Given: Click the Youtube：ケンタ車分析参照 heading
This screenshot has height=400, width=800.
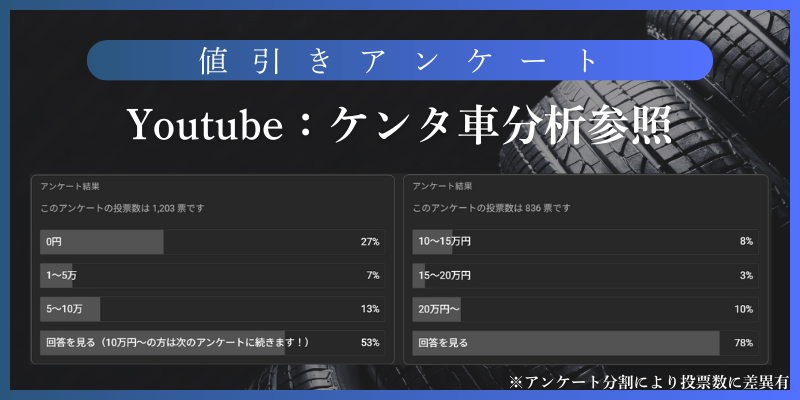Looking at the screenshot, I should 399,125.
